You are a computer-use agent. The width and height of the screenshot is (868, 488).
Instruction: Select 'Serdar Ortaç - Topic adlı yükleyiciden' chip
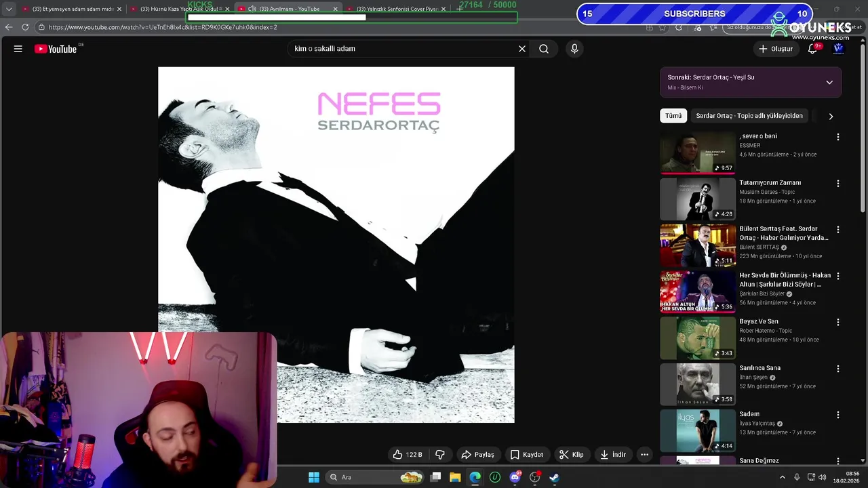(749, 116)
